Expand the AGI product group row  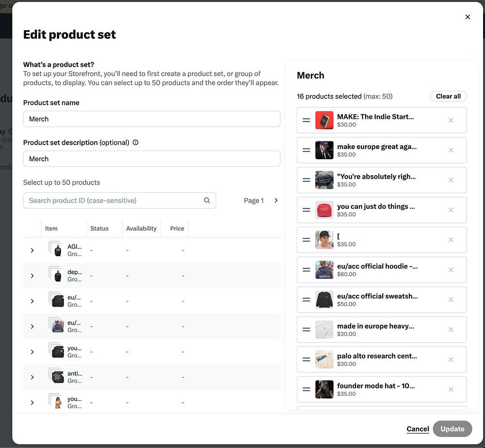pyautogui.click(x=32, y=250)
